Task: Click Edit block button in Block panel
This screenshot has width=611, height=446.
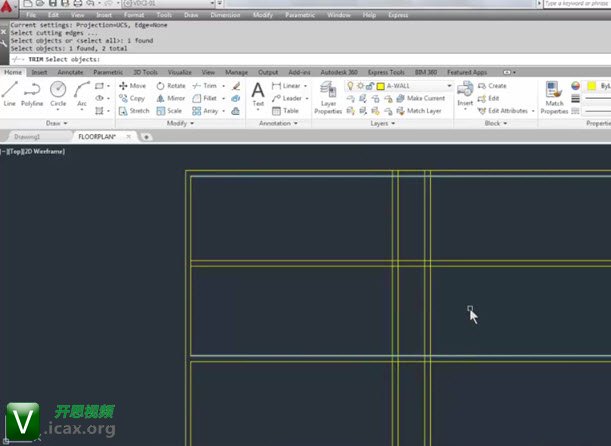Action: 488,98
